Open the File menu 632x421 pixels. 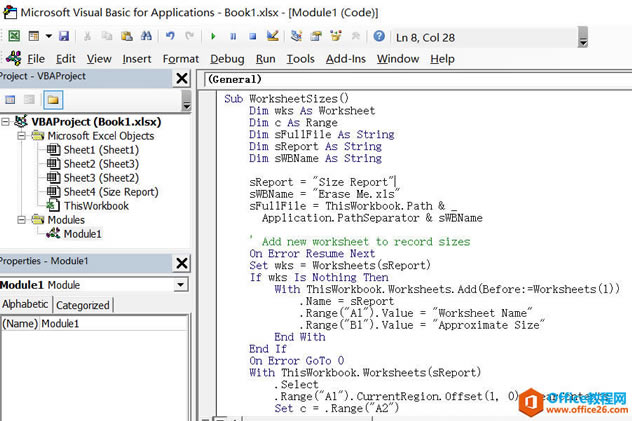[36, 59]
